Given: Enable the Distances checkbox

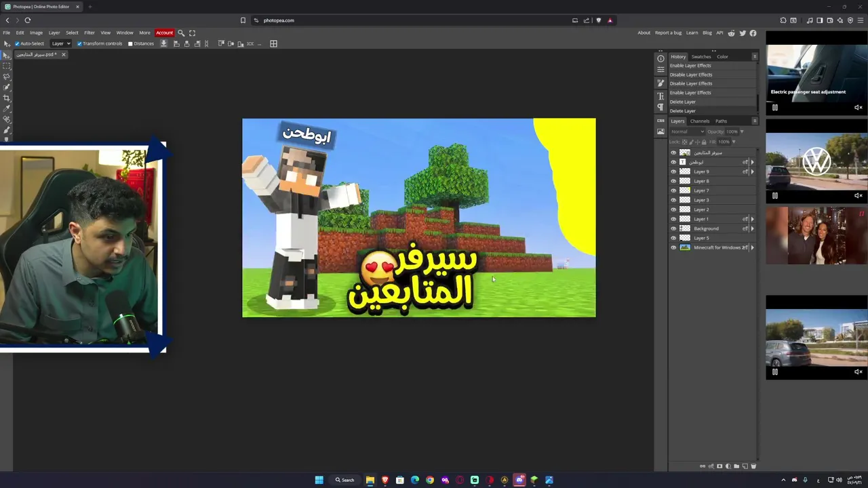Looking at the screenshot, I should [x=130, y=43].
